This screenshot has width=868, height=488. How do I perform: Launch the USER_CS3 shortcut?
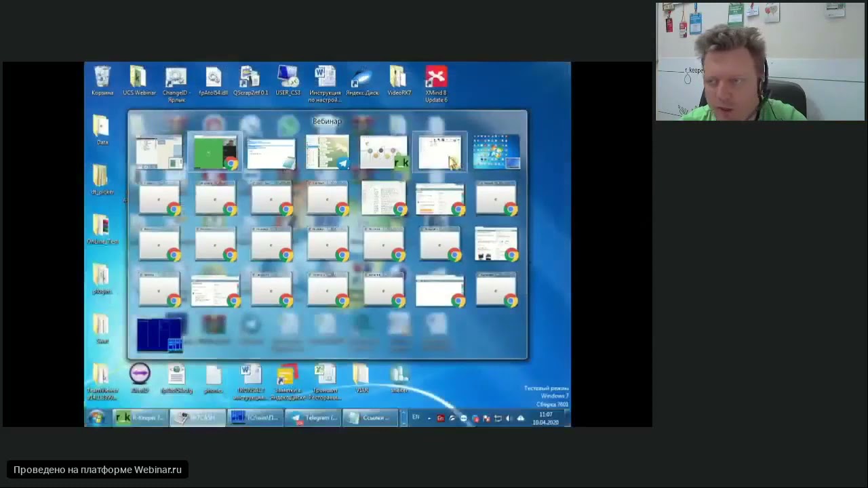coord(288,81)
